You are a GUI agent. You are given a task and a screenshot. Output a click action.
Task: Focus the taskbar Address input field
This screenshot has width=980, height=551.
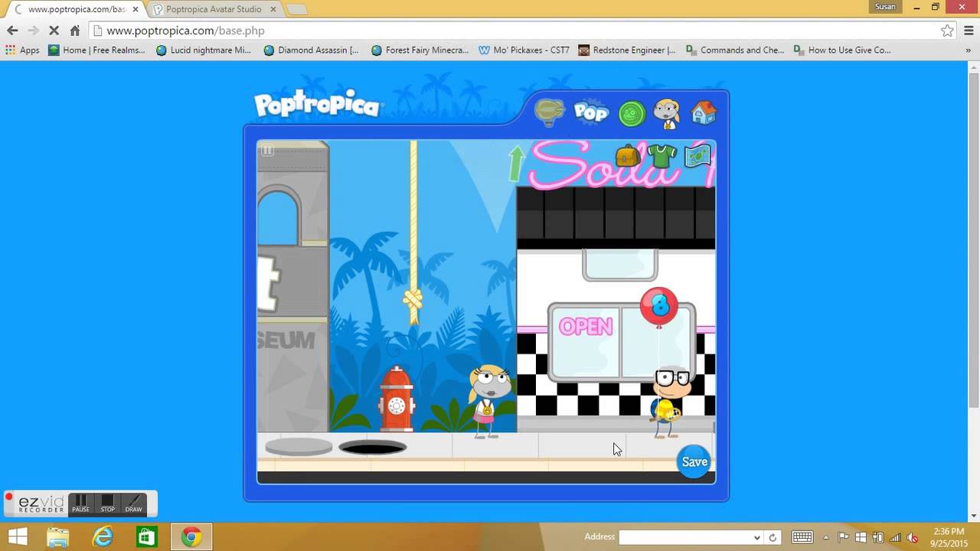(685, 537)
